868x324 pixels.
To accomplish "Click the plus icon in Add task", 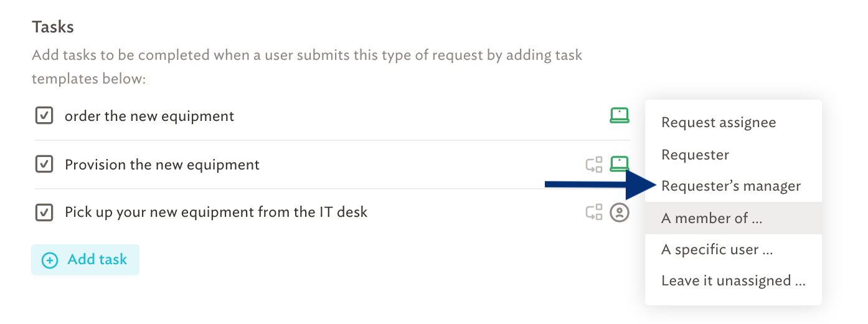I will pyautogui.click(x=50, y=260).
